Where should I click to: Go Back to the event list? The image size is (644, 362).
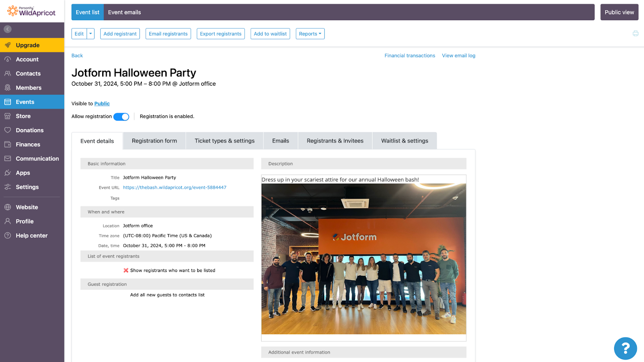(77, 56)
